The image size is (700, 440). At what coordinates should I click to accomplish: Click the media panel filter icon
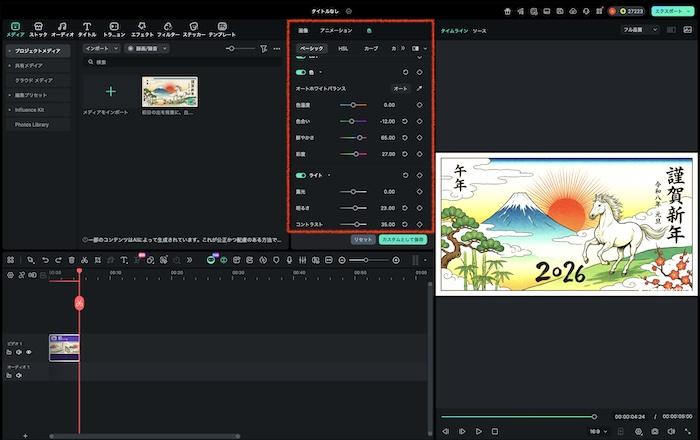coord(264,48)
